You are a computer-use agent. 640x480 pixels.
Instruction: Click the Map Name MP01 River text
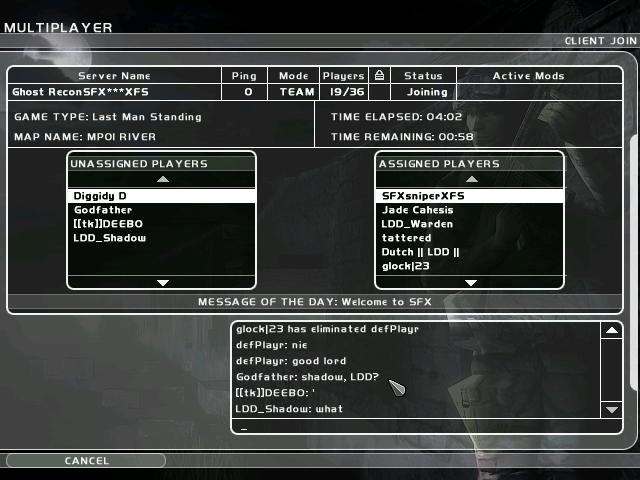click(85, 137)
